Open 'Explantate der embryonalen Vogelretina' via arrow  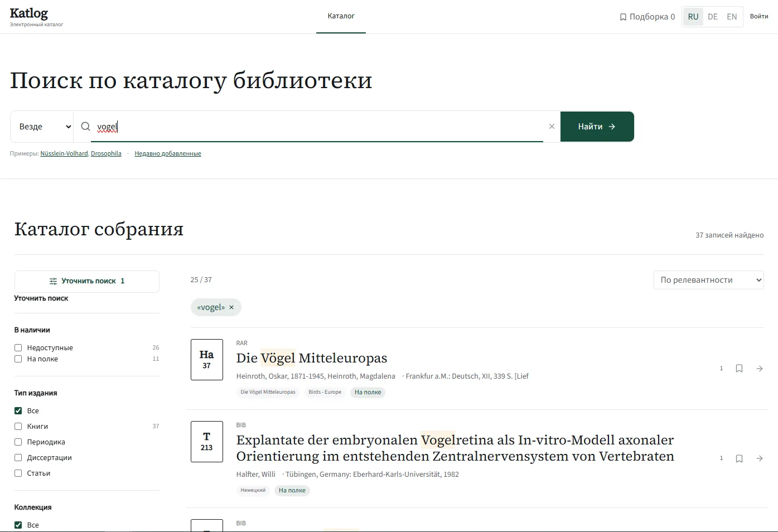760,458
